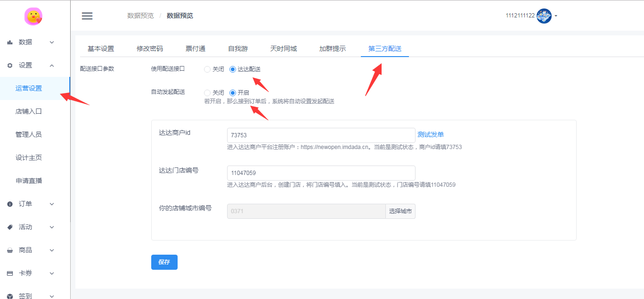
Task: Click the current 数据预览 breadcrumb title
Action: pos(180,16)
